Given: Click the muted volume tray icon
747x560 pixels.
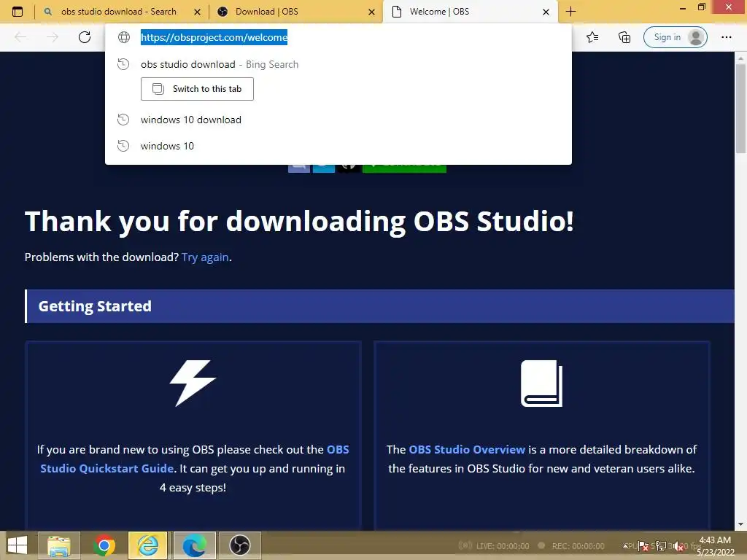Looking at the screenshot, I should (x=678, y=546).
